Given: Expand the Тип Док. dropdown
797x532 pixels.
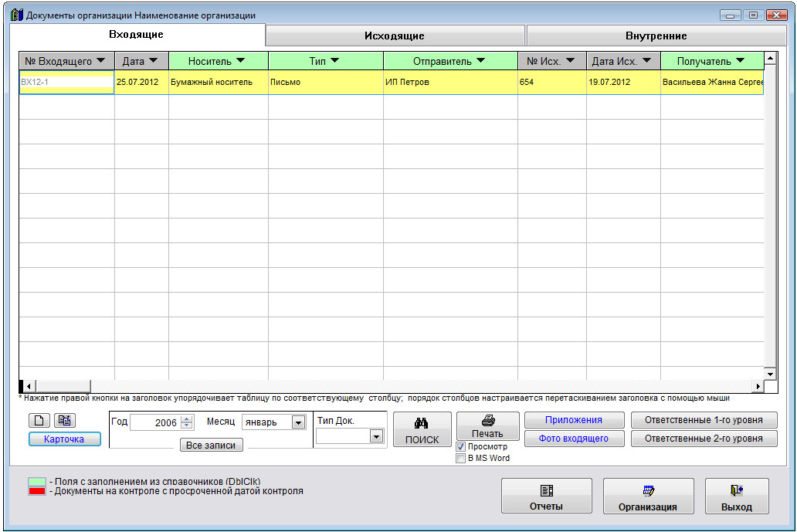Looking at the screenshot, I should click(x=376, y=436).
